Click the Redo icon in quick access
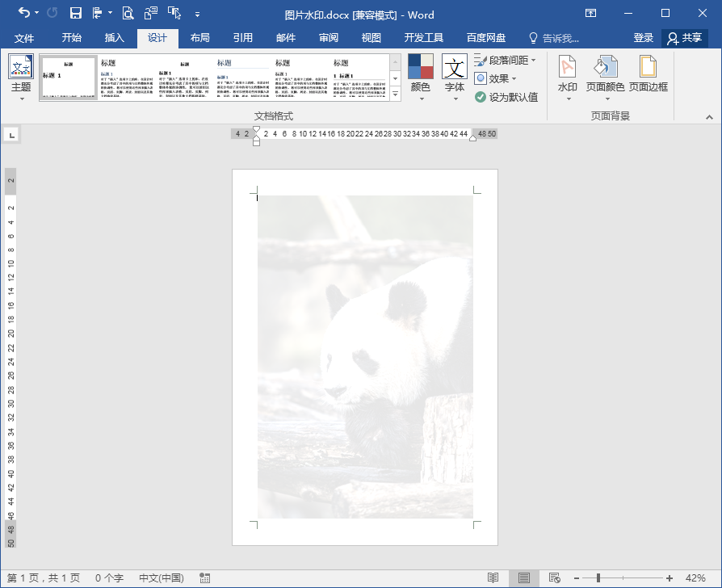This screenshot has height=588, width=722. pyautogui.click(x=52, y=14)
